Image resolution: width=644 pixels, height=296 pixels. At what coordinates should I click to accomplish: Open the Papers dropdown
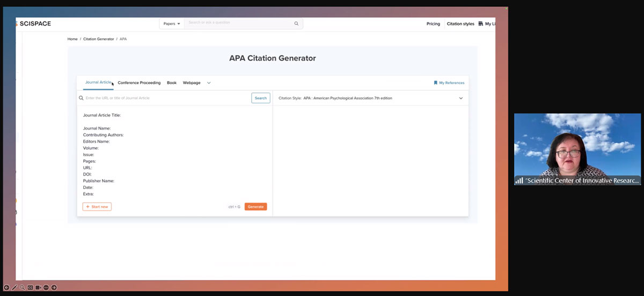point(172,24)
